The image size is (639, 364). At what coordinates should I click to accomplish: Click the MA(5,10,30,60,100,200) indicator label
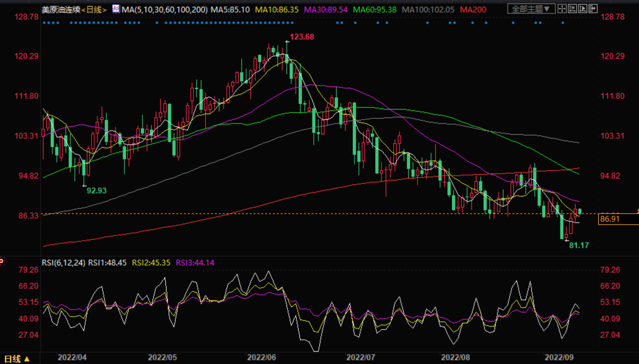164,9
